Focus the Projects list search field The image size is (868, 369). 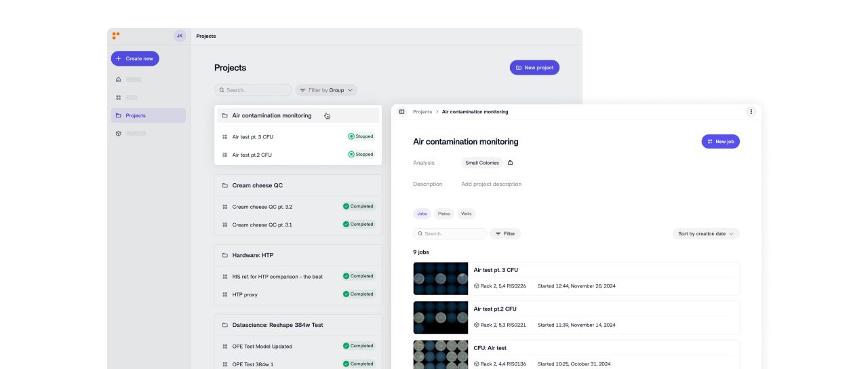point(253,90)
